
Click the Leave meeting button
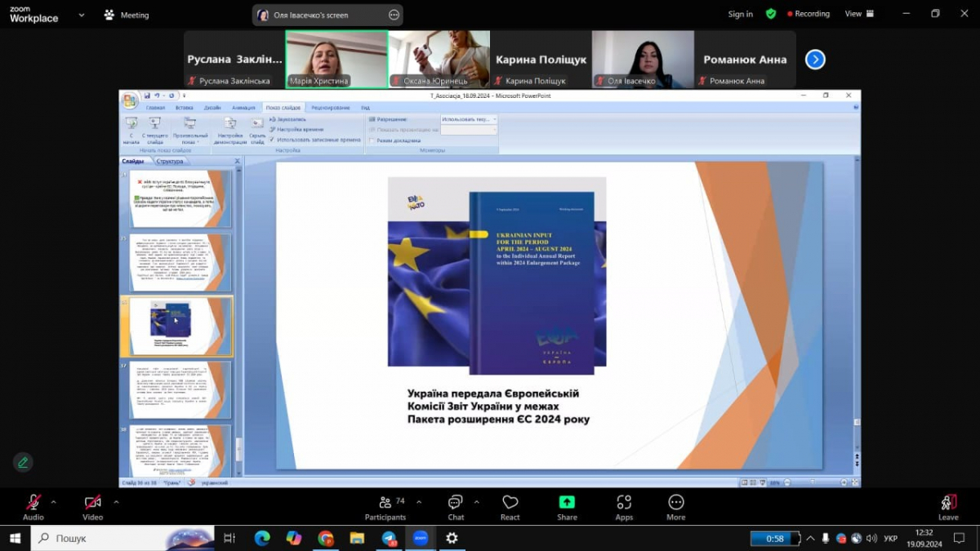point(948,506)
